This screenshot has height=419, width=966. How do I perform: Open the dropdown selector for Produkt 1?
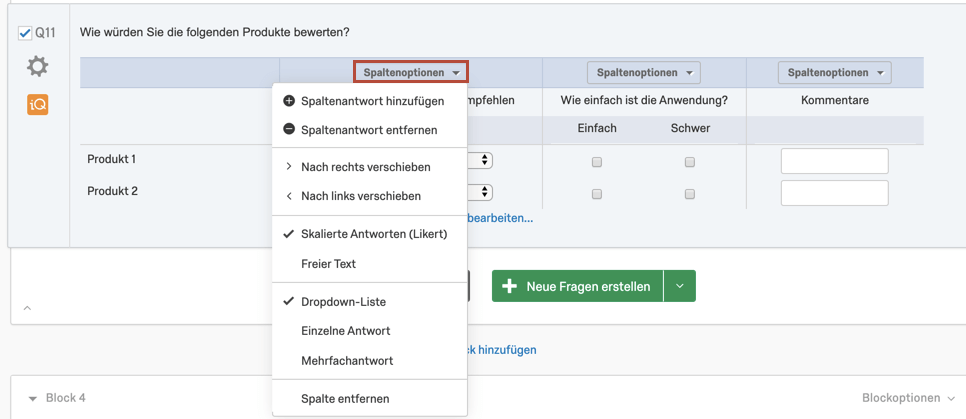coord(481,160)
